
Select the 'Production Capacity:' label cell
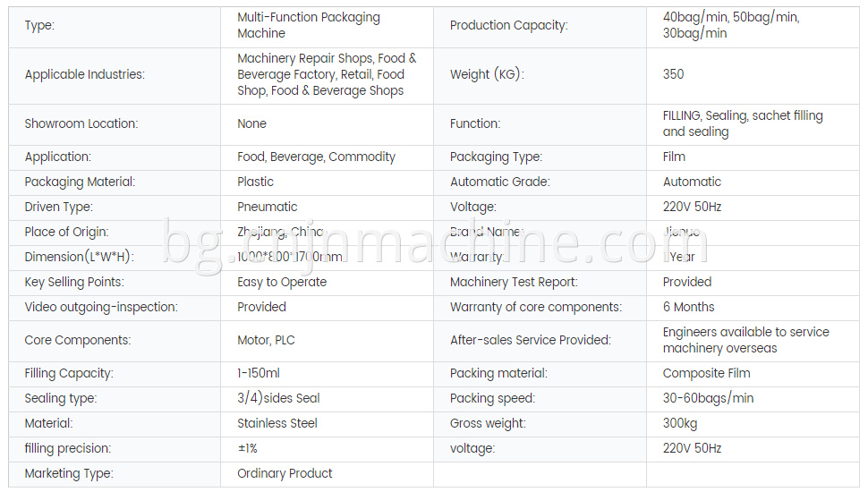click(x=540, y=27)
